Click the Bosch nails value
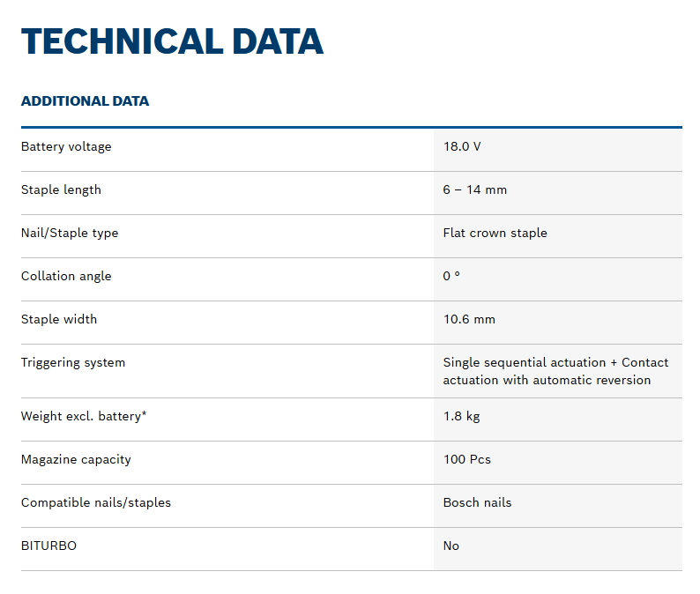Screen dimensions: 700x594 [x=477, y=502]
